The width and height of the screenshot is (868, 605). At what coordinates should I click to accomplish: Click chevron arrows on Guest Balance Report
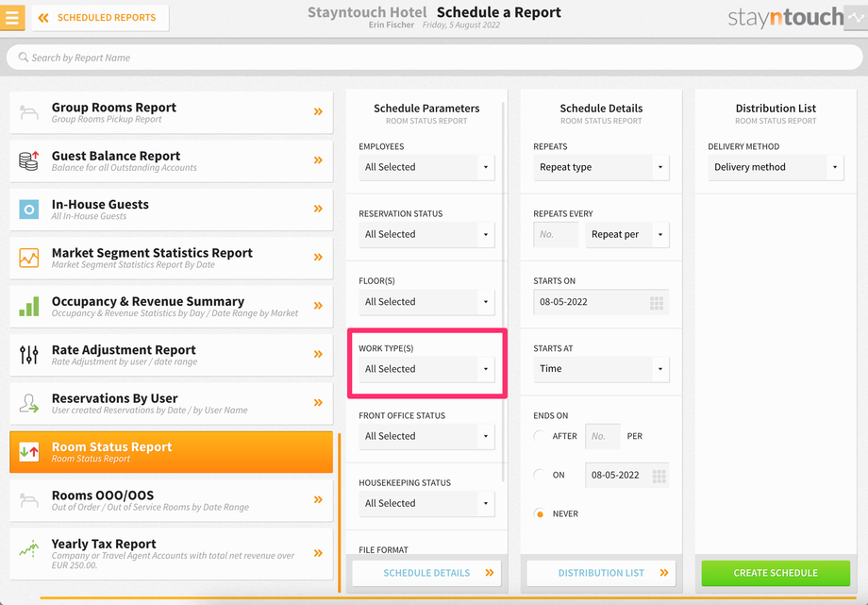click(318, 160)
